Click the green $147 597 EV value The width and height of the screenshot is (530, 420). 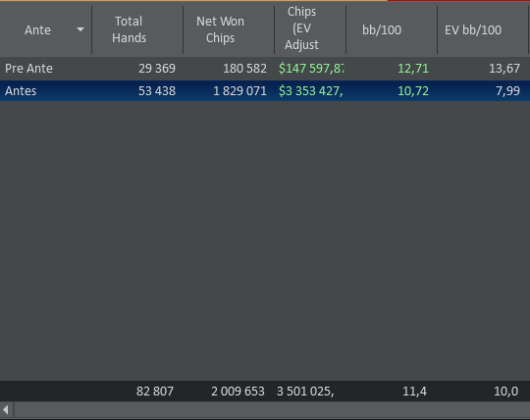pyautogui.click(x=311, y=69)
